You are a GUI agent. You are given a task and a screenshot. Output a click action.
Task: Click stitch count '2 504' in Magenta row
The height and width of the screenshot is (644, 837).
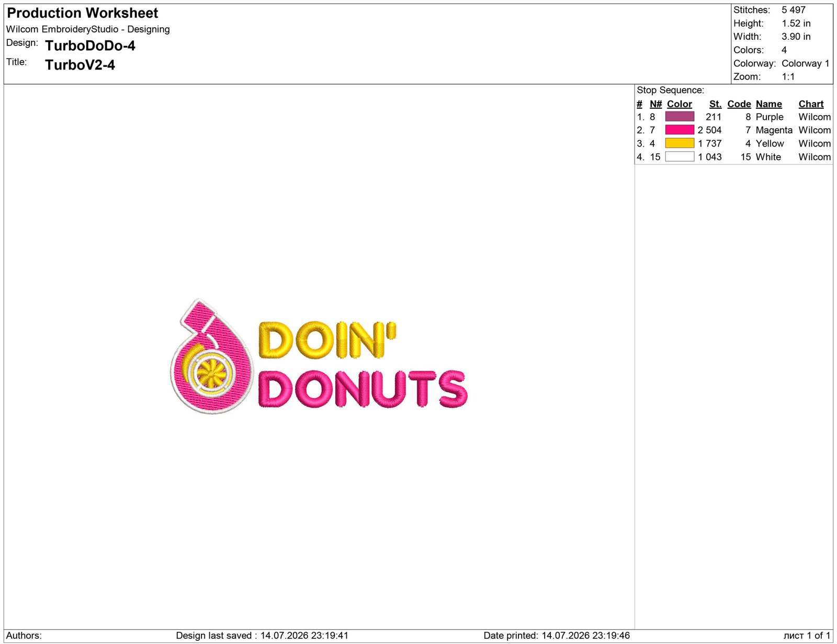[x=709, y=130]
